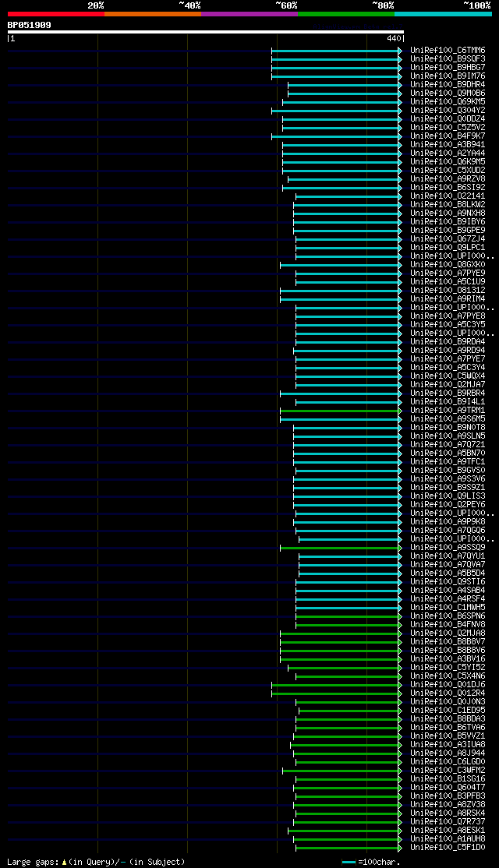Open hit UniRef100_B4F9K7
The height and width of the screenshot is (868, 499).
click(x=448, y=136)
